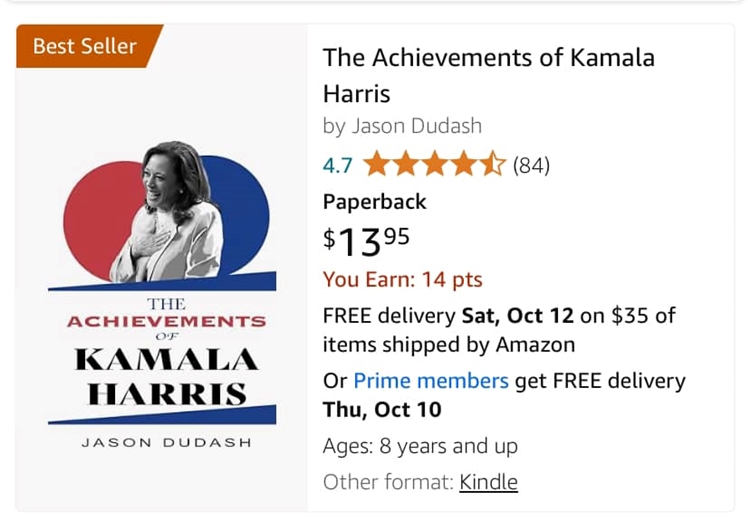
Task: Click the "KAMALA HARRIS" title text on the cover
Action: point(167,376)
